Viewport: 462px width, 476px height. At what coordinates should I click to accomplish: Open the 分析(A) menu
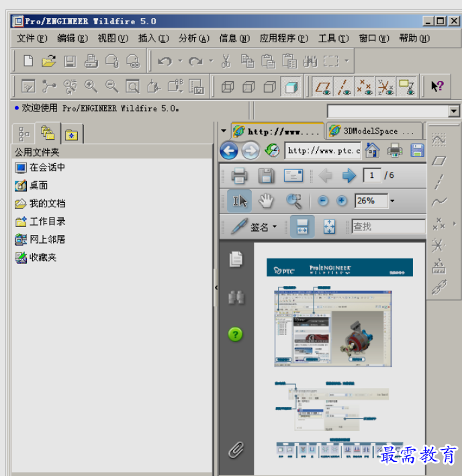[194, 38]
